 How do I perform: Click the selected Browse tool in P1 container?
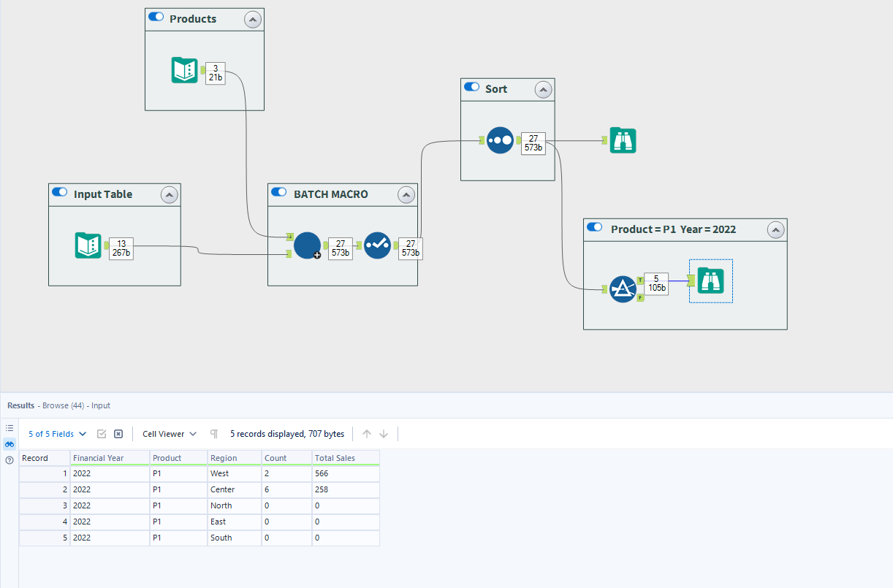710,280
